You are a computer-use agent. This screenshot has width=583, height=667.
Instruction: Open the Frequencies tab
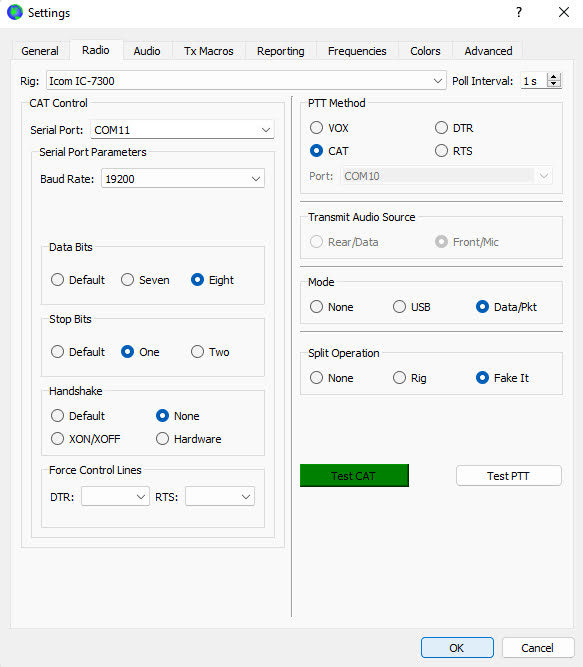coord(357,51)
